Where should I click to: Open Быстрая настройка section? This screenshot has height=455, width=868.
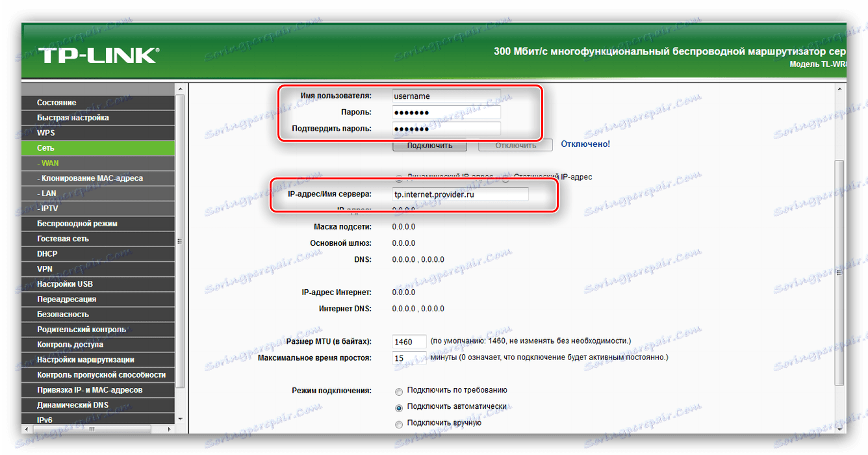[98, 118]
